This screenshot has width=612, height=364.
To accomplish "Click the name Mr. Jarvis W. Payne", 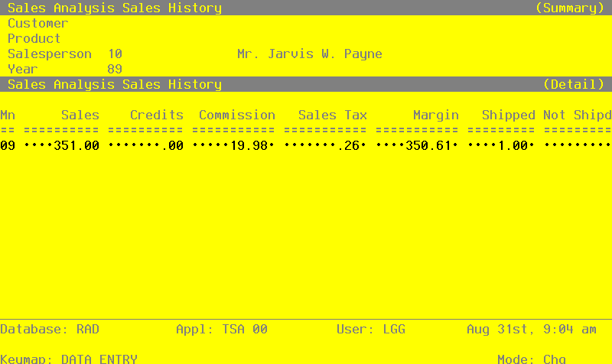I will [x=310, y=54].
